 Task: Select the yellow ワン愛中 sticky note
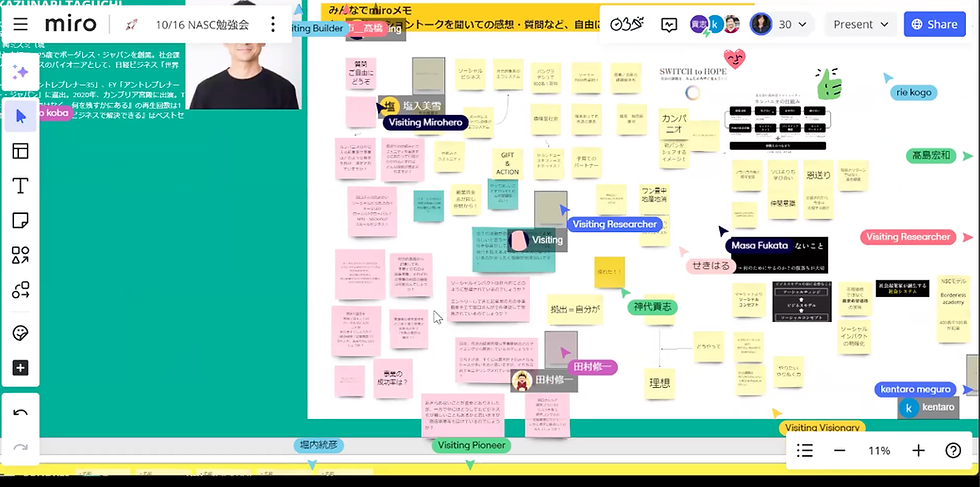(x=654, y=199)
